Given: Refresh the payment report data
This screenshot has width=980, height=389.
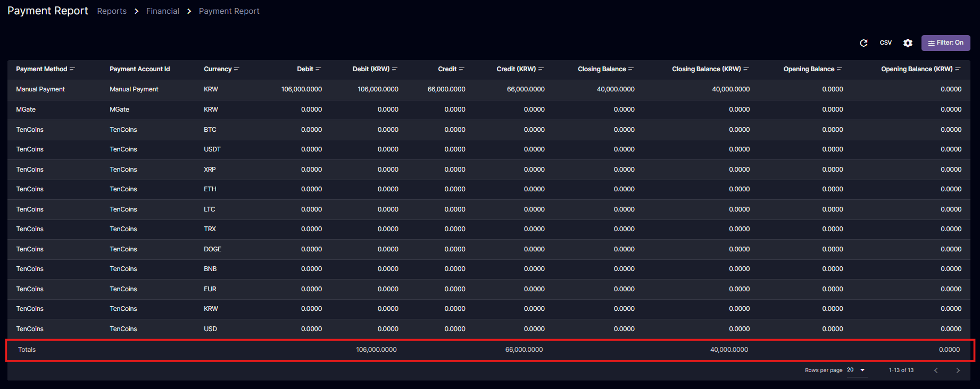Looking at the screenshot, I should pyautogui.click(x=863, y=43).
